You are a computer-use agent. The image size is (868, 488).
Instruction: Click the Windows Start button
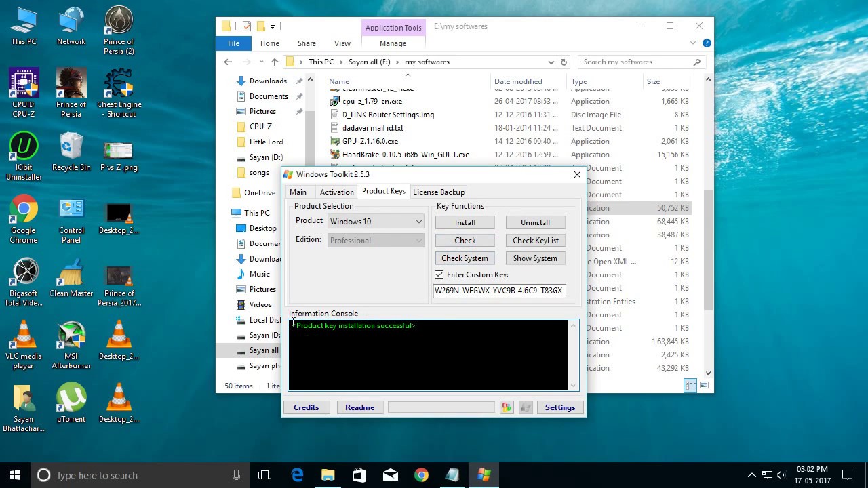click(x=16, y=475)
